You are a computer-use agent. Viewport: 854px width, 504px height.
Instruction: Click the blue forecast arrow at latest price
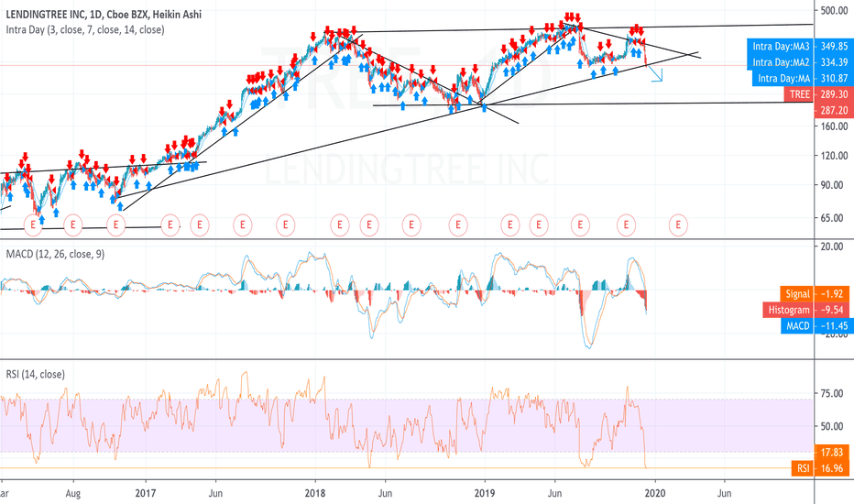pos(655,74)
